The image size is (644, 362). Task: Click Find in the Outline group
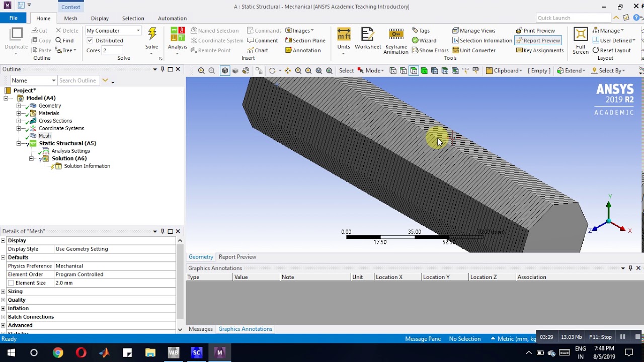tap(64, 40)
